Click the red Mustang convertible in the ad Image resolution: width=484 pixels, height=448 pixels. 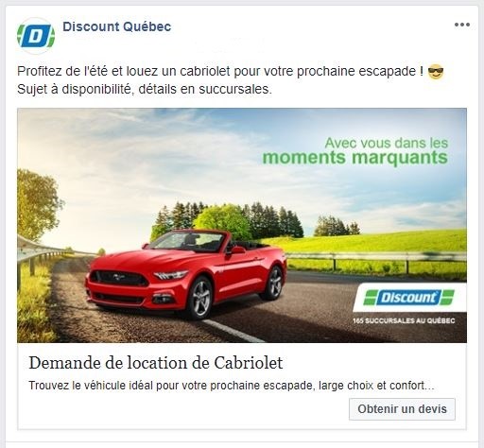click(186, 274)
